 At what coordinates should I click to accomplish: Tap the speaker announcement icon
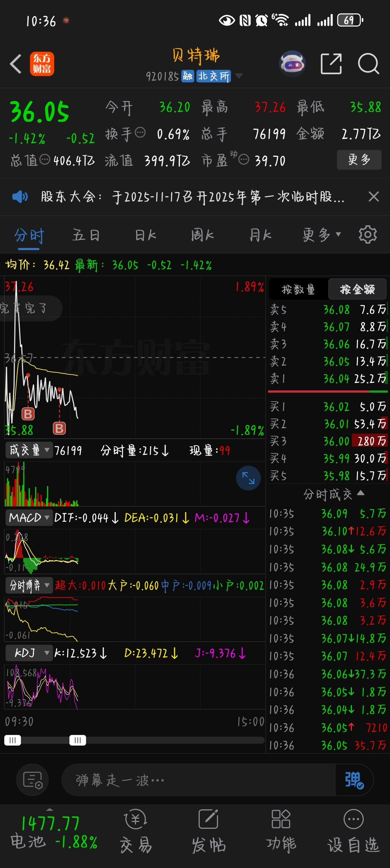pyautogui.click(x=20, y=196)
